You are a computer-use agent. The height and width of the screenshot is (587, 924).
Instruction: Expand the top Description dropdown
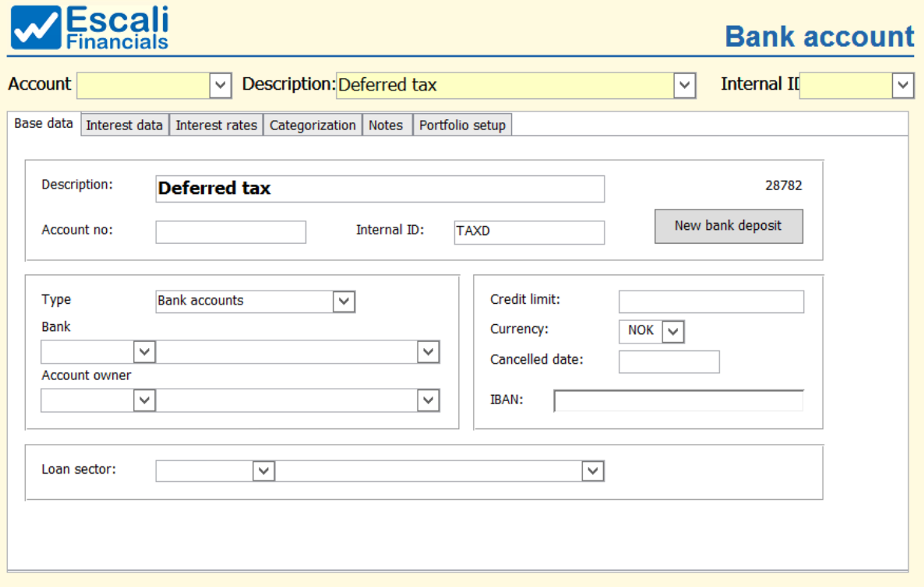tap(685, 85)
